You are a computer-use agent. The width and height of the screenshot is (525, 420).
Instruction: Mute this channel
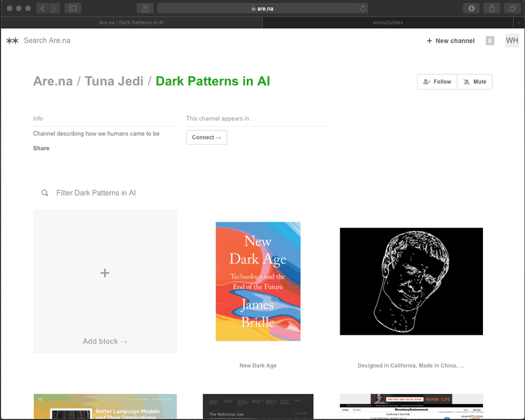point(475,82)
